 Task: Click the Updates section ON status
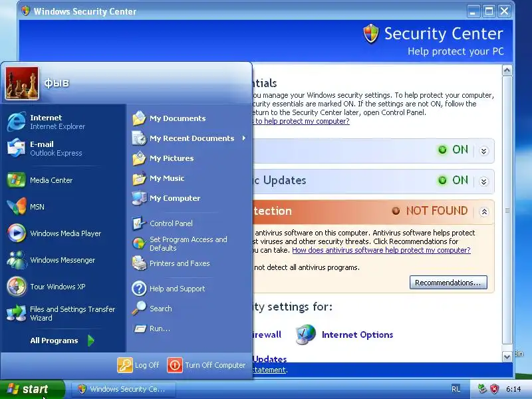(x=460, y=180)
